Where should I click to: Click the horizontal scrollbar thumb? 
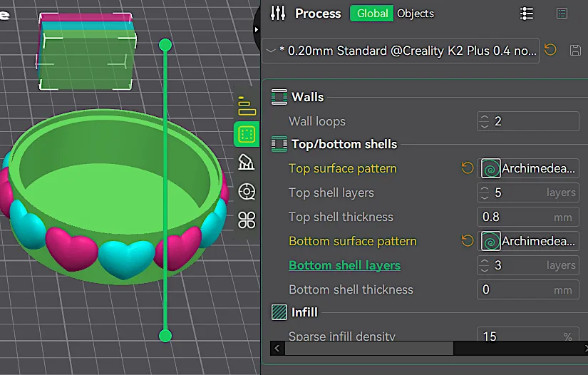tap(369, 349)
